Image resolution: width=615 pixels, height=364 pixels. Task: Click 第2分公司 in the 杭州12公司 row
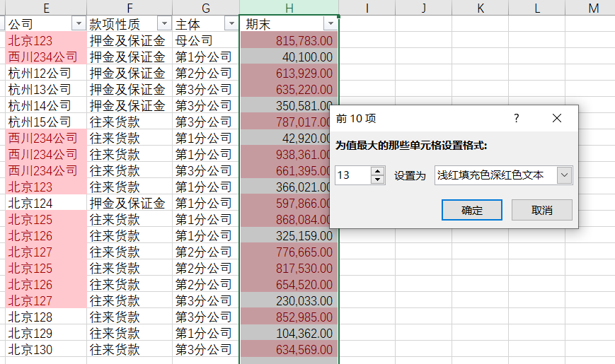206,73
